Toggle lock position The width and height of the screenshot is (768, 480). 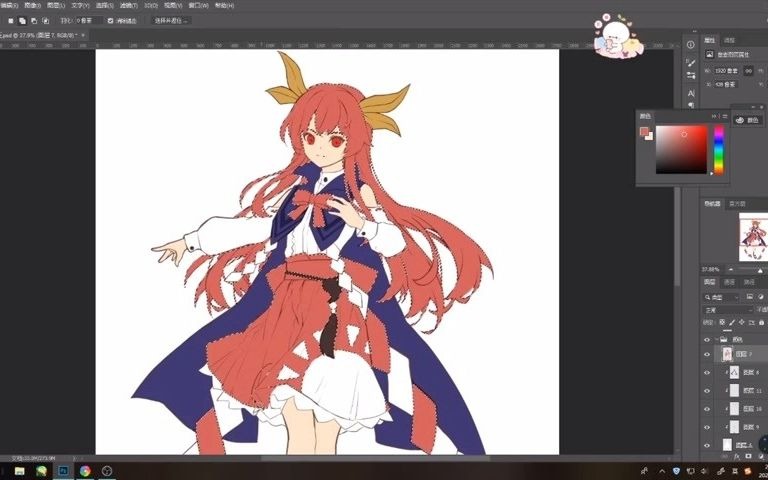742,323
